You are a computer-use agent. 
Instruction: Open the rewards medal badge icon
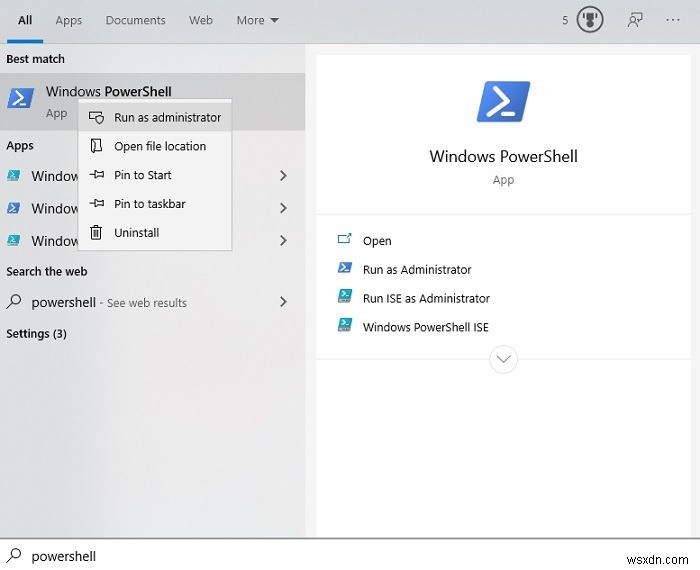pyautogui.click(x=590, y=20)
